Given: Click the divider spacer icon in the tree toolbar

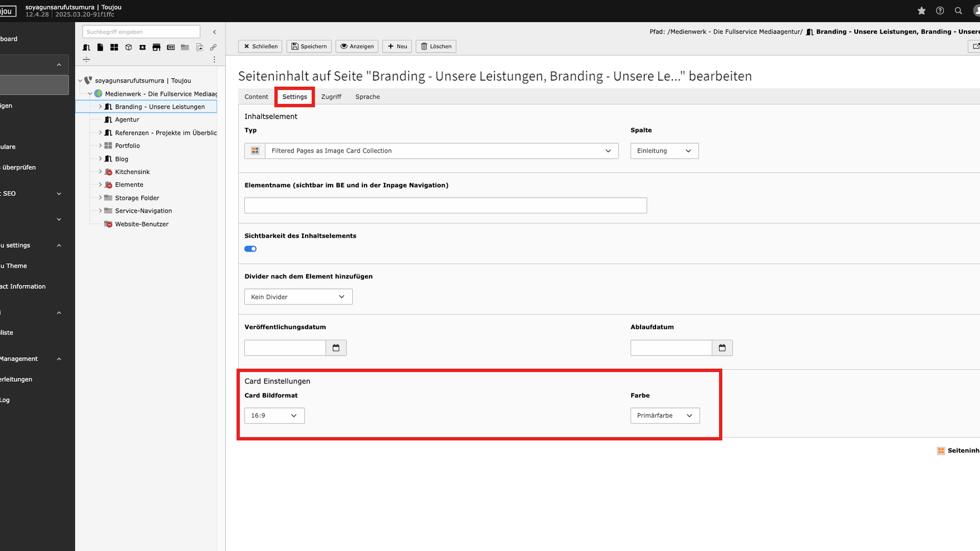Looking at the screenshot, I should point(86,60).
